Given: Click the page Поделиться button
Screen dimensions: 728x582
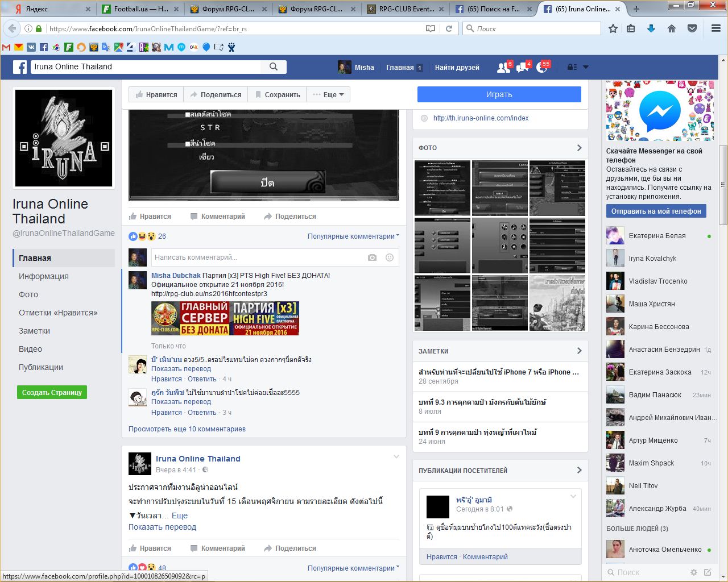Looking at the screenshot, I should [216, 94].
